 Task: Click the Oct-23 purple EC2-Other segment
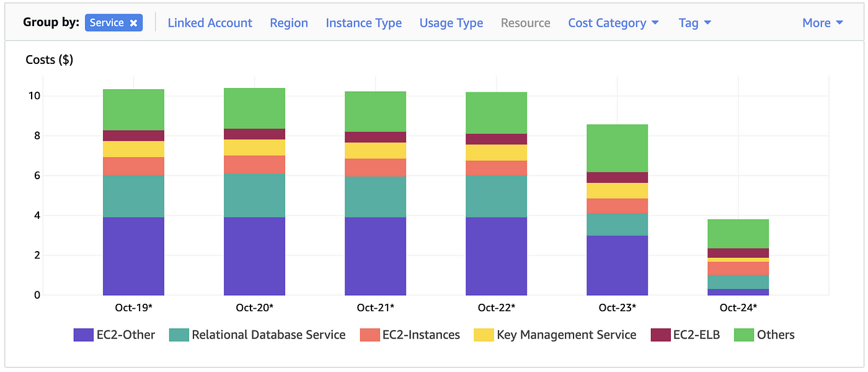[618, 265]
